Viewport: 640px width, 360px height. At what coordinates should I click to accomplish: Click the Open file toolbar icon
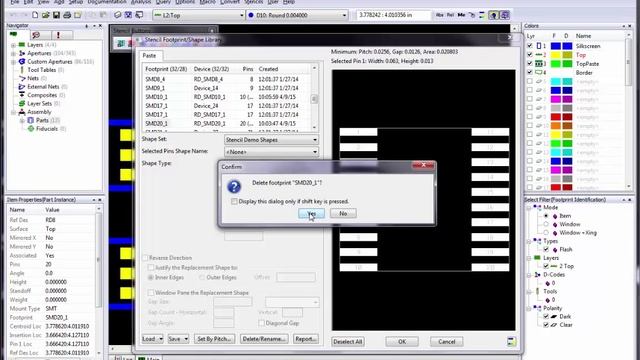coord(46,15)
